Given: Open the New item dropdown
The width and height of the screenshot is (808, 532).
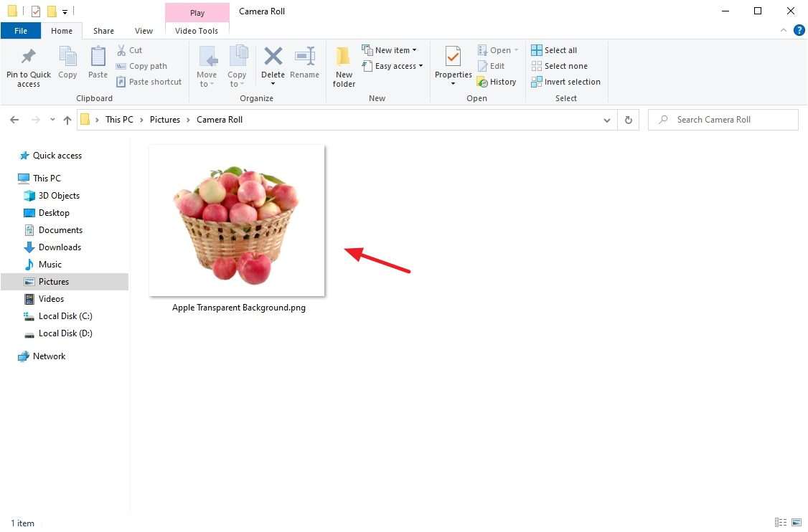Looking at the screenshot, I should 390,50.
